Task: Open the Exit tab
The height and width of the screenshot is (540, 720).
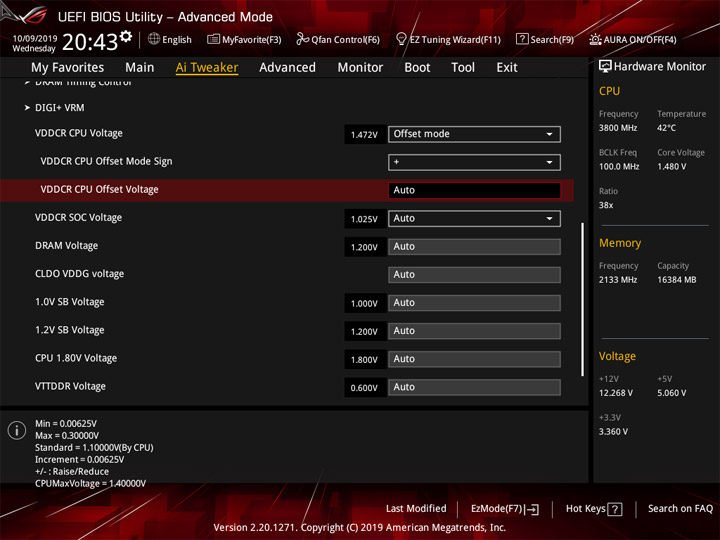Action: (507, 68)
